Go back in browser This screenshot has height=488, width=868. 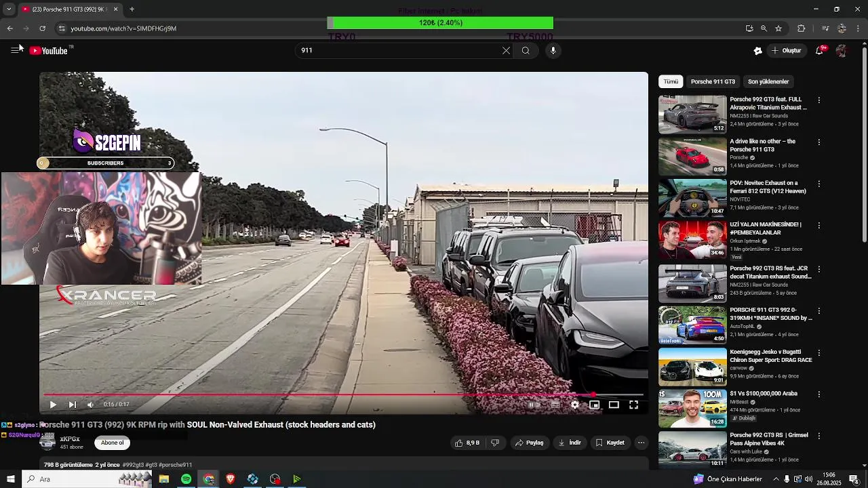coord(9,28)
